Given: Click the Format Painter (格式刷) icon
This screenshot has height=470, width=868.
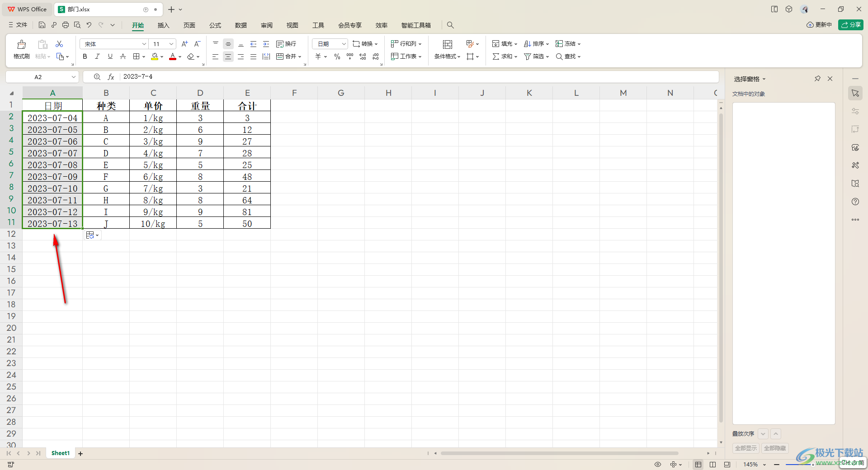Looking at the screenshot, I should [21, 44].
